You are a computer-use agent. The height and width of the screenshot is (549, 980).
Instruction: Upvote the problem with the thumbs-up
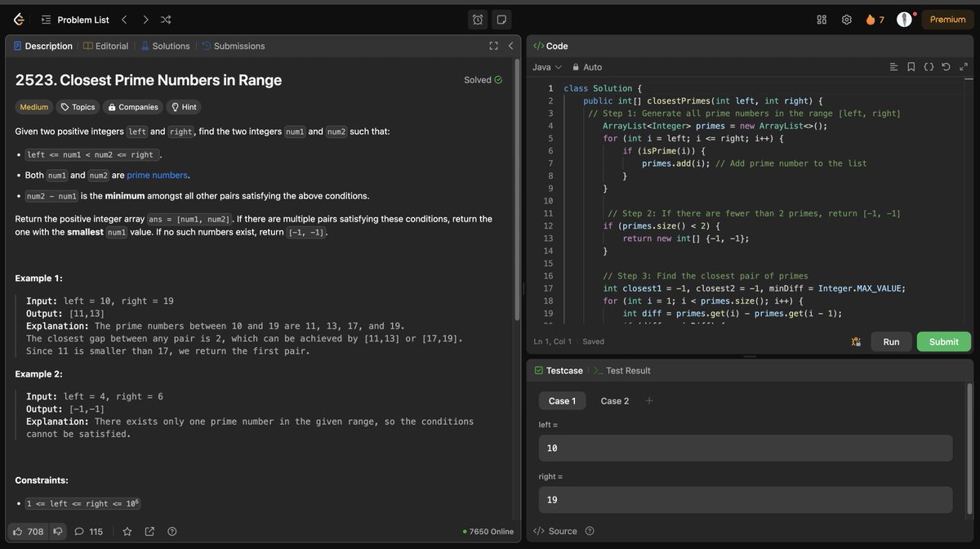coord(20,531)
